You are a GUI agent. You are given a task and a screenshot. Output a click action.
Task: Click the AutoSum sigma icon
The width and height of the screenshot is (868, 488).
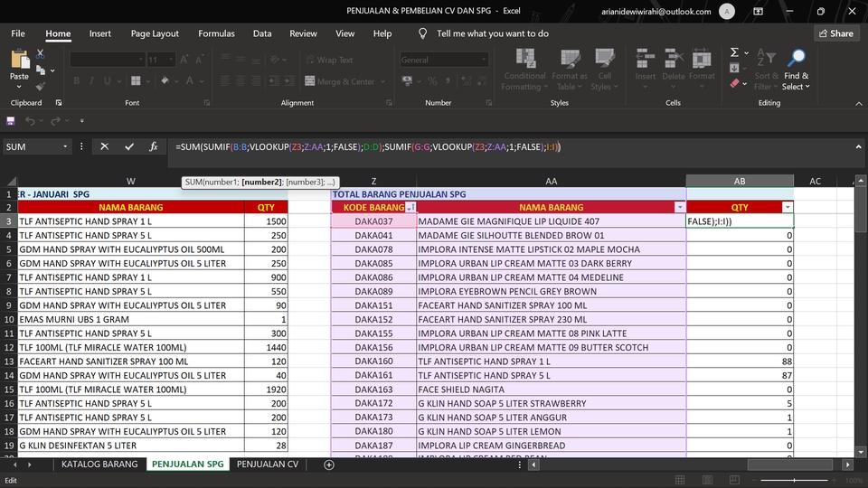(x=734, y=52)
